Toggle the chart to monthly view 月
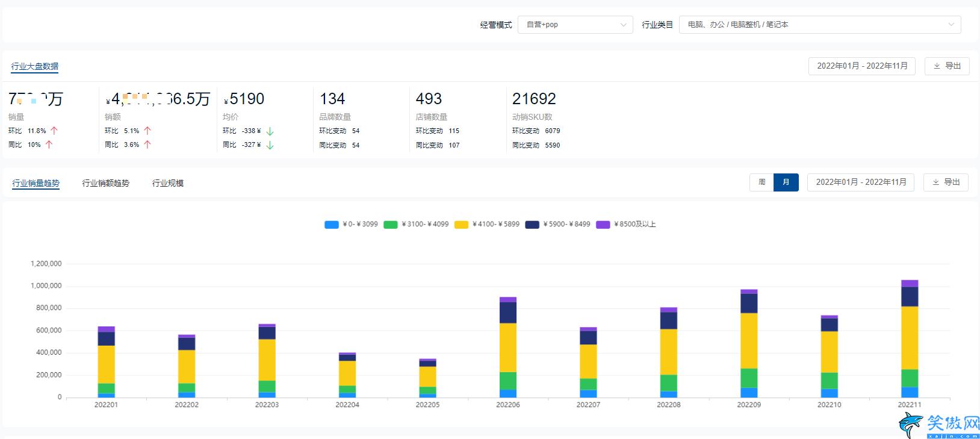The width and height of the screenshot is (980, 439). pyautogui.click(x=786, y=182)
